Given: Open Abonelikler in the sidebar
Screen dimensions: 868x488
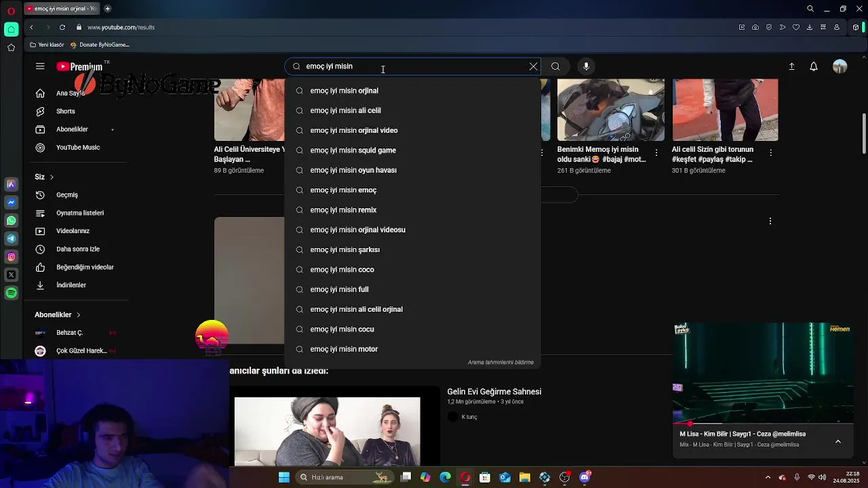Looking at the screenshot, I should click(72, 129).
